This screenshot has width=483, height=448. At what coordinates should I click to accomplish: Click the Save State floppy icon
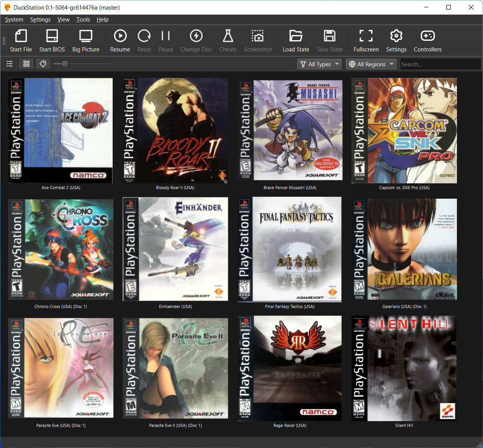click(x=330, y=36)
